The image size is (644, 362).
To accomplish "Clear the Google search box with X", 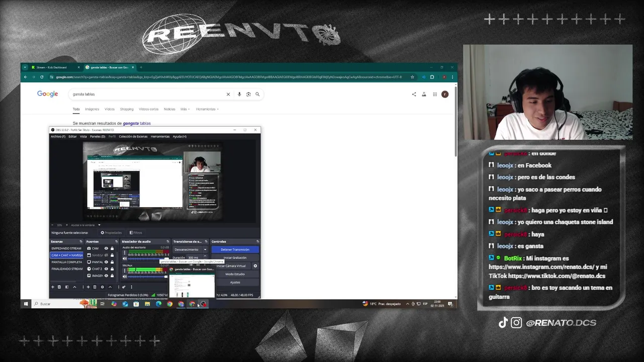I will pos(228,94).
